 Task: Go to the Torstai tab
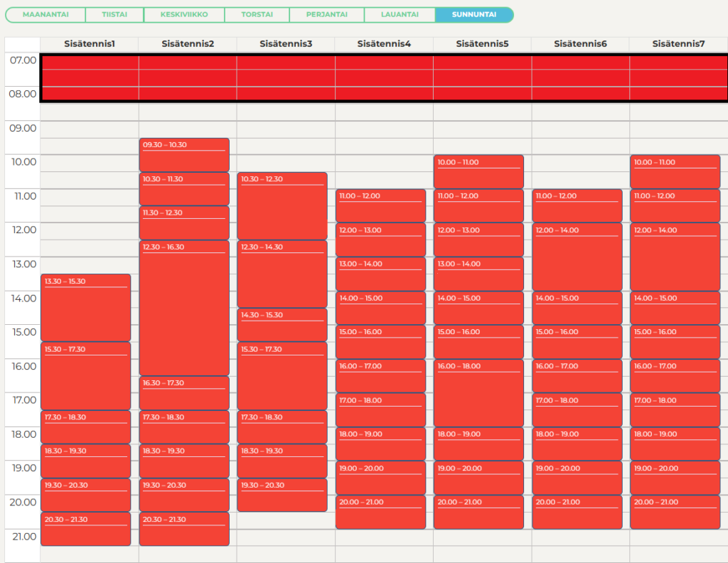tap(257, 14)
